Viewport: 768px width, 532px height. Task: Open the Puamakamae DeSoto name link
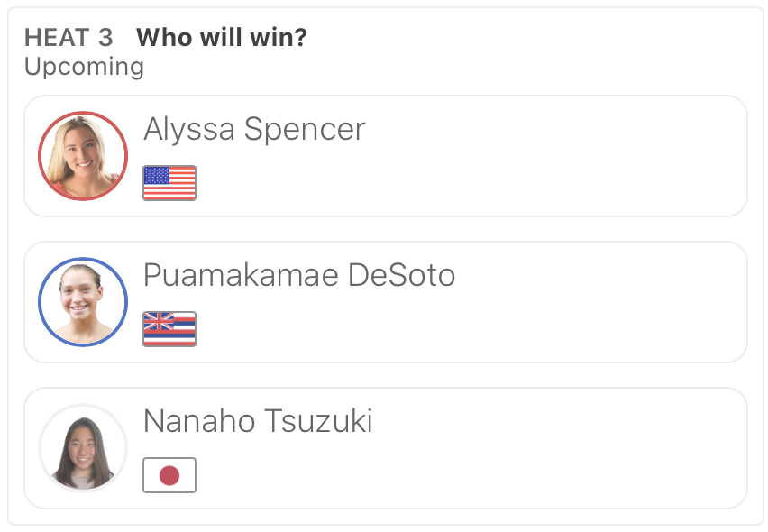point(299,276)
